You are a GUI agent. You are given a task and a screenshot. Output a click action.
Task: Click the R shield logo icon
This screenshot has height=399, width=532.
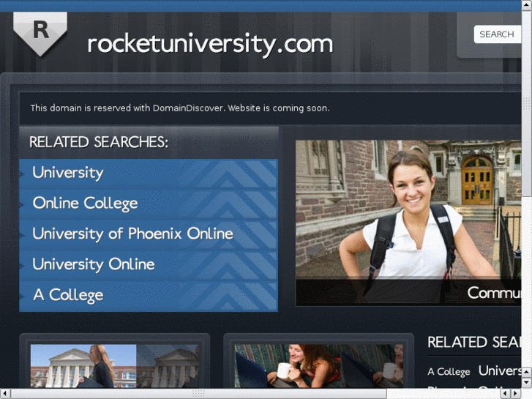[40, 33]
